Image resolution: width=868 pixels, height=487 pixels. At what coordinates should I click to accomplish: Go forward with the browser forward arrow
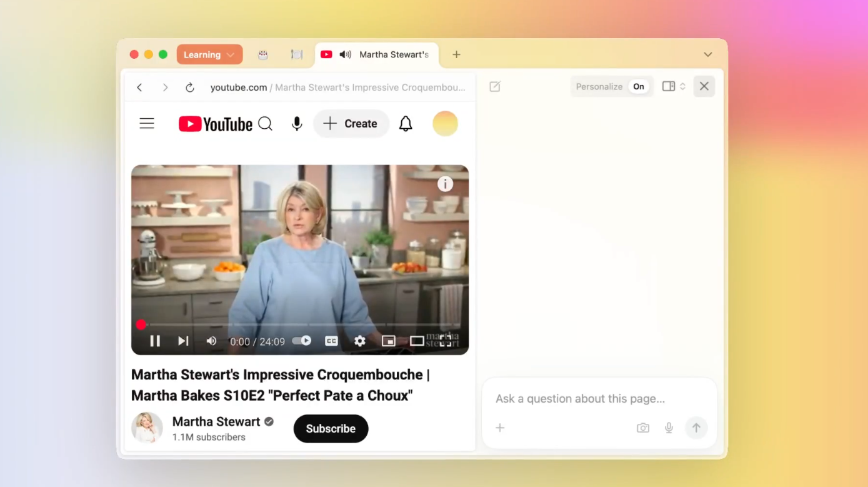165,88
